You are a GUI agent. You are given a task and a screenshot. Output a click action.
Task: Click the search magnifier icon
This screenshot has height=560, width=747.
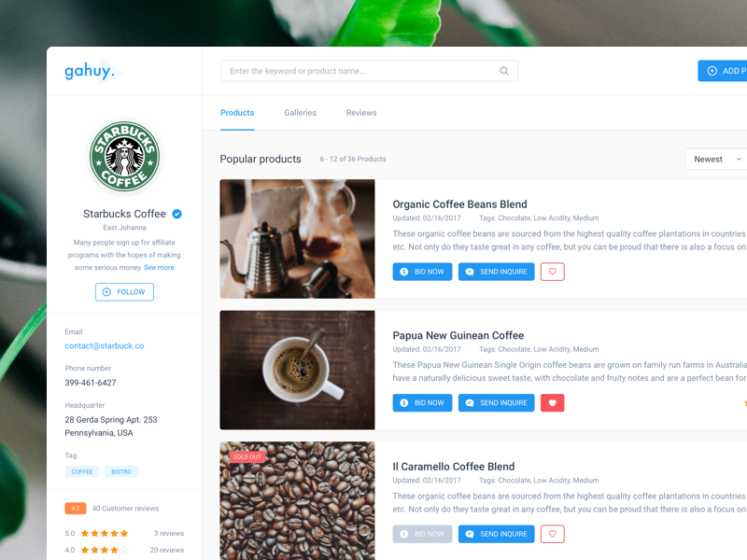coord(503,71)
